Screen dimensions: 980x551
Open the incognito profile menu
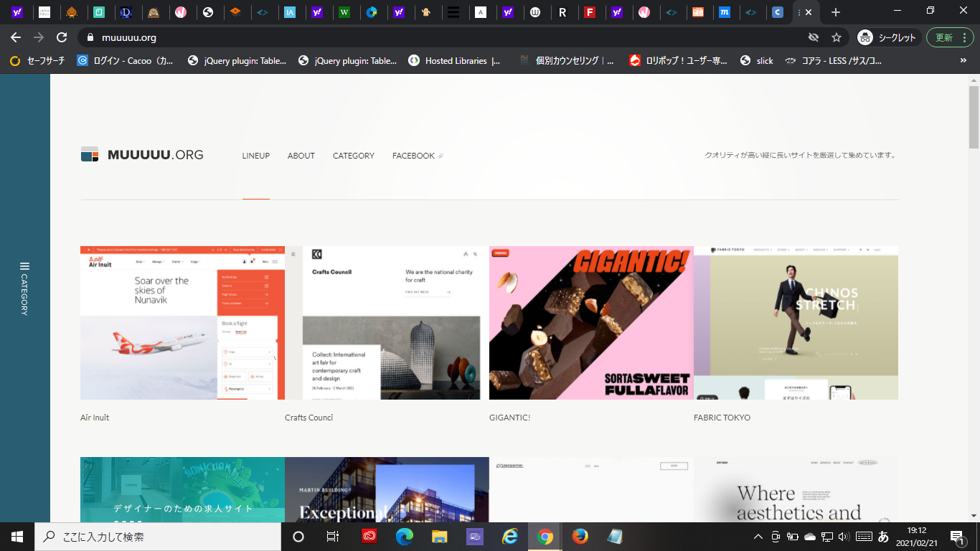(889, 37)
